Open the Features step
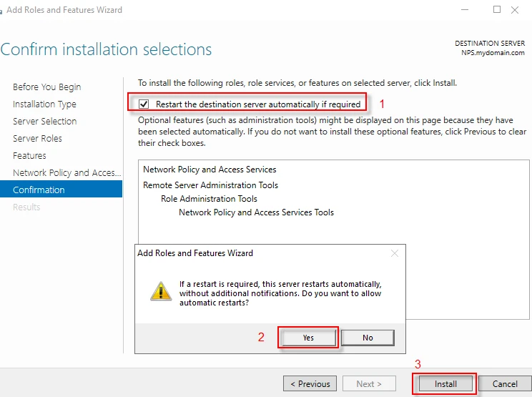 pos(29,156)
